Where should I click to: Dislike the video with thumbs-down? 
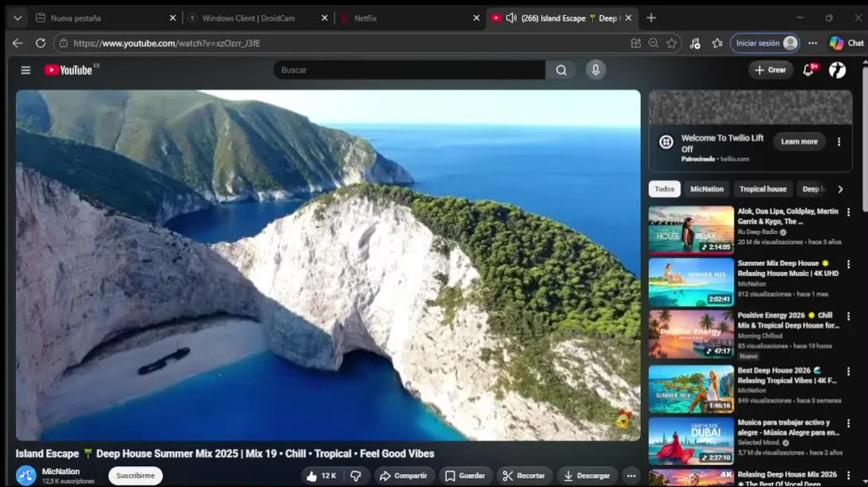[x=356, y=476]
